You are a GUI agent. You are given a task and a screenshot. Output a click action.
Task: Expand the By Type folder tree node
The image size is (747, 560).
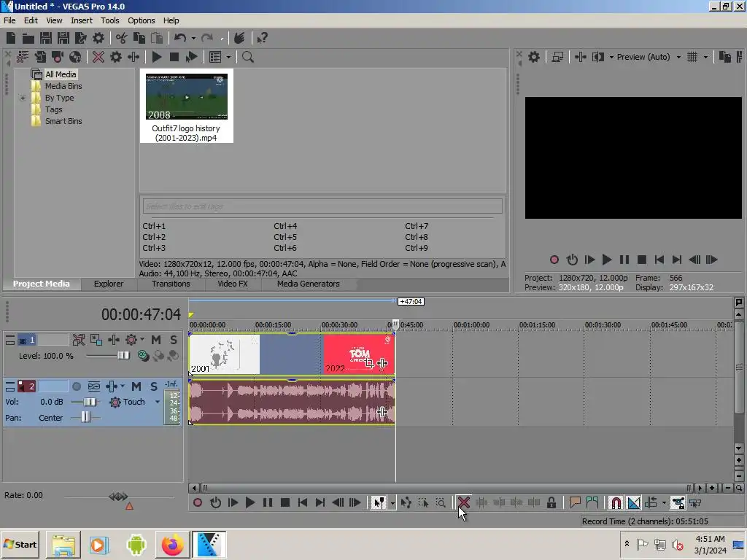click(x=23, y=98)
